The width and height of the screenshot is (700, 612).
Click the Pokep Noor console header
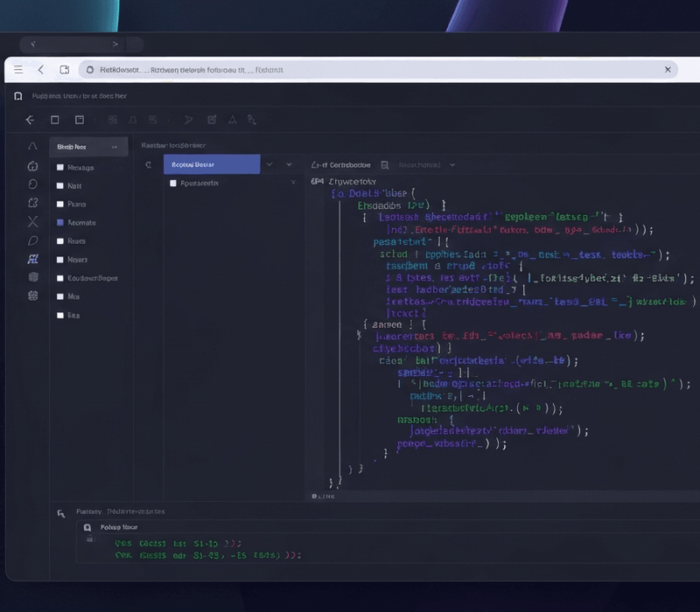[119, 527]
